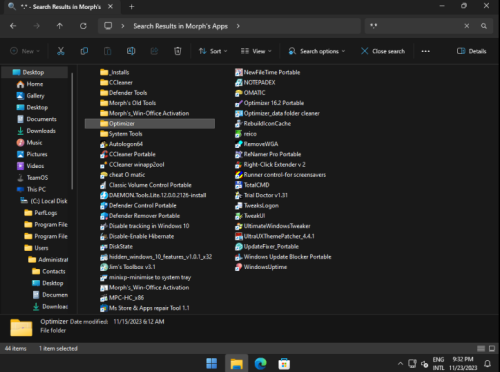Image resolution: width=500 pixels, height=372 pixels.
Task: Clear the search box with X
Action: coord(467,26)
